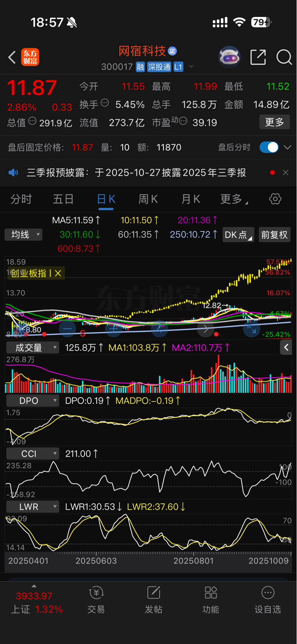Tap the left-arrow chart pan button
This screenshot has height=644, width=297.
160,329
